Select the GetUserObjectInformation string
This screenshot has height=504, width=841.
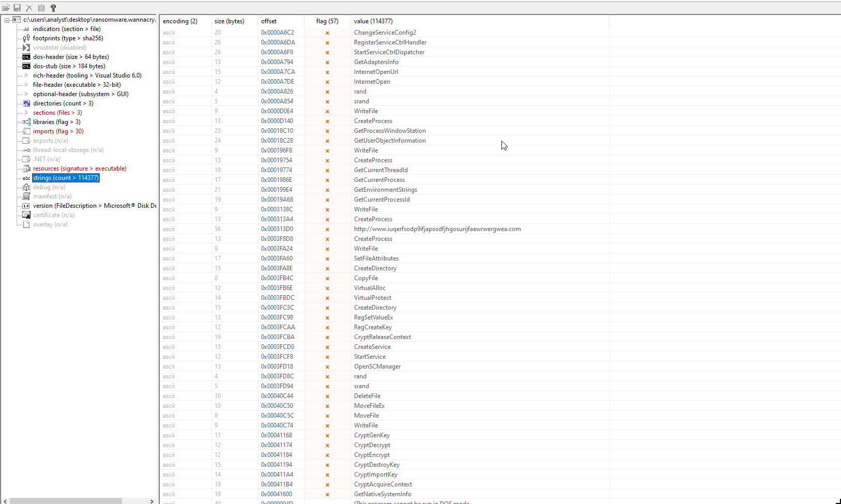tap(390, 141)
